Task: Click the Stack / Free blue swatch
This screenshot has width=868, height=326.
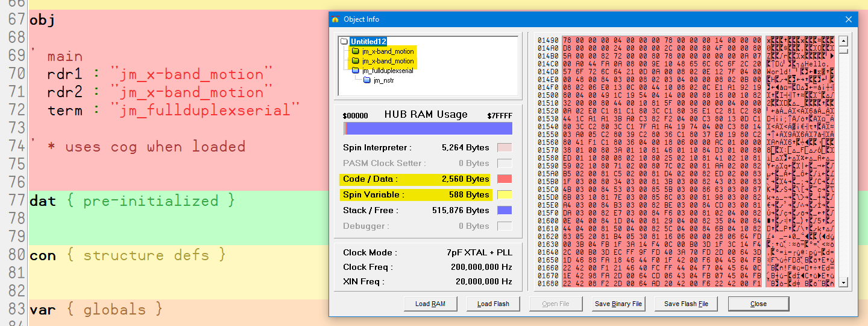Action: click(x=504, y=210)
